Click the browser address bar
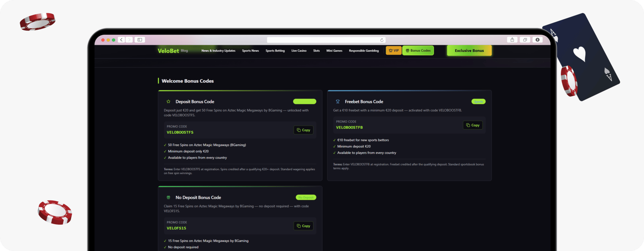 [x=326, y=40]
